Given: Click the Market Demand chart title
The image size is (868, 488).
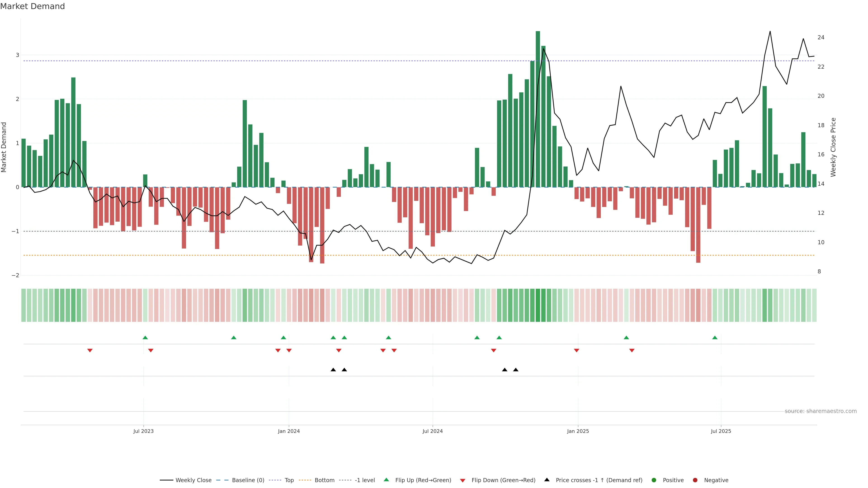Looking at the screenshot, I should pos(32,6).
